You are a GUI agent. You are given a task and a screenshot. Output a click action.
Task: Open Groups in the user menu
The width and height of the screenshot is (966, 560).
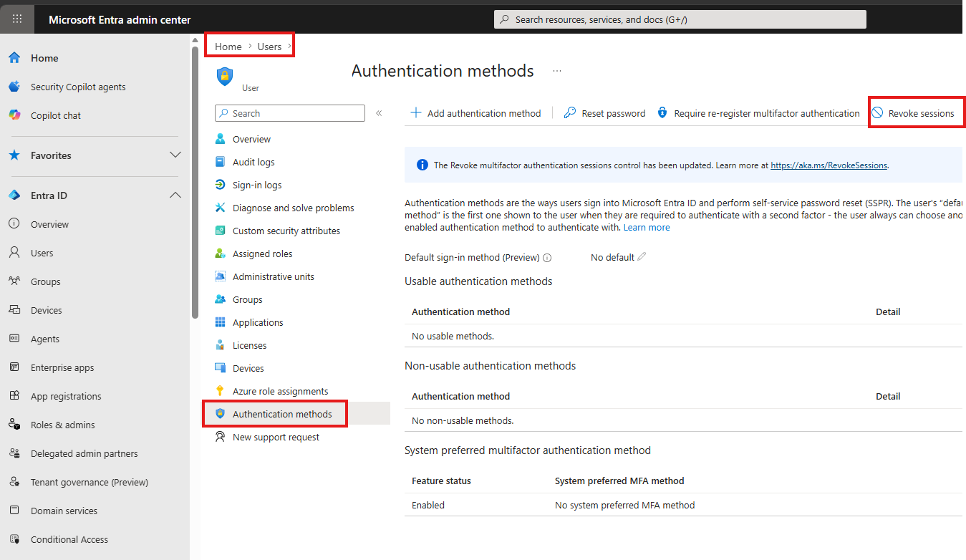click(x=248, y=299)
